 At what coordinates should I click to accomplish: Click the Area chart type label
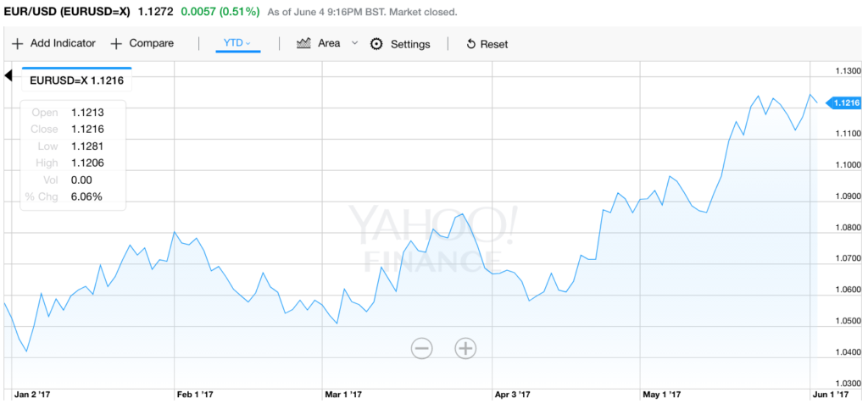tap(329, 43)
